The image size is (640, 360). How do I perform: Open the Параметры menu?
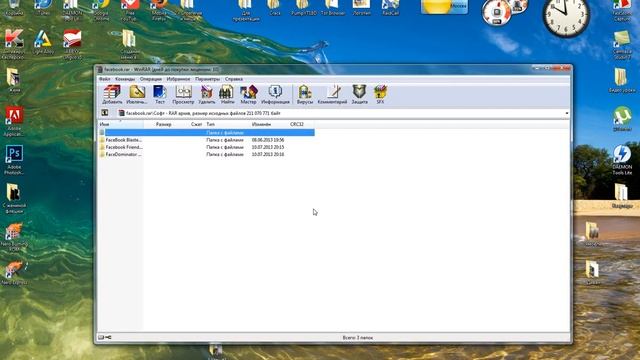click(207, 79)
